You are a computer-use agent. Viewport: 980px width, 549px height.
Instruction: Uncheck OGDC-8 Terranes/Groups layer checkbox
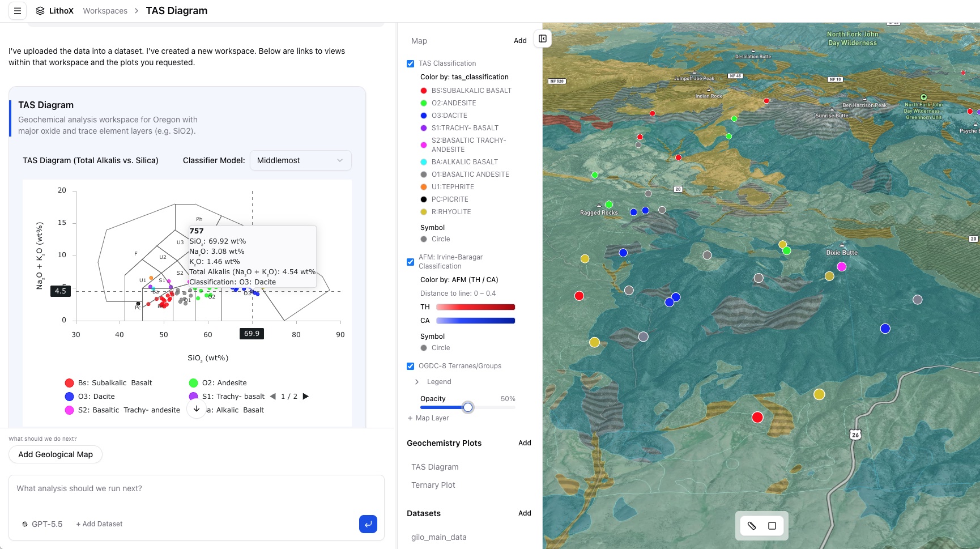(x=410, y=366)
